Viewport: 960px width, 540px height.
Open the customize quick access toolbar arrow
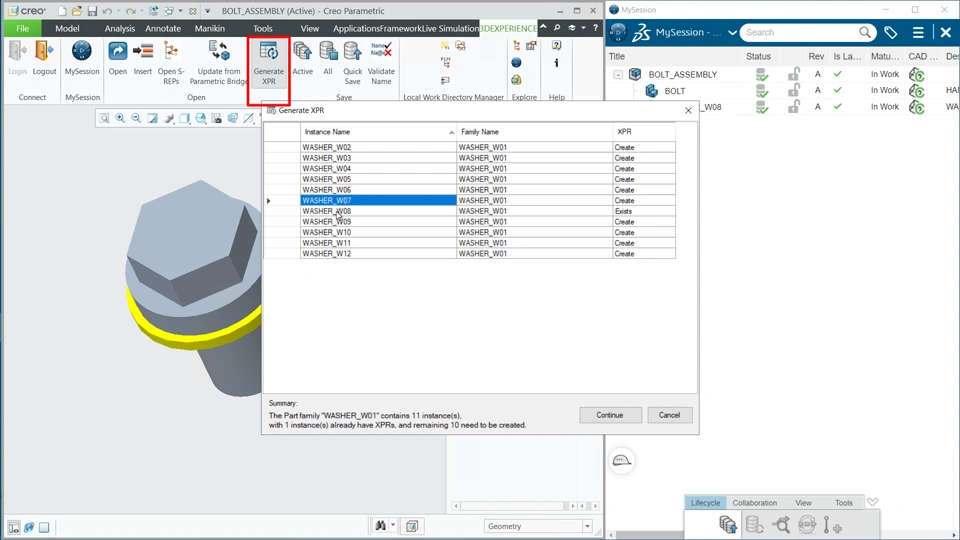(x=208, y=11)
